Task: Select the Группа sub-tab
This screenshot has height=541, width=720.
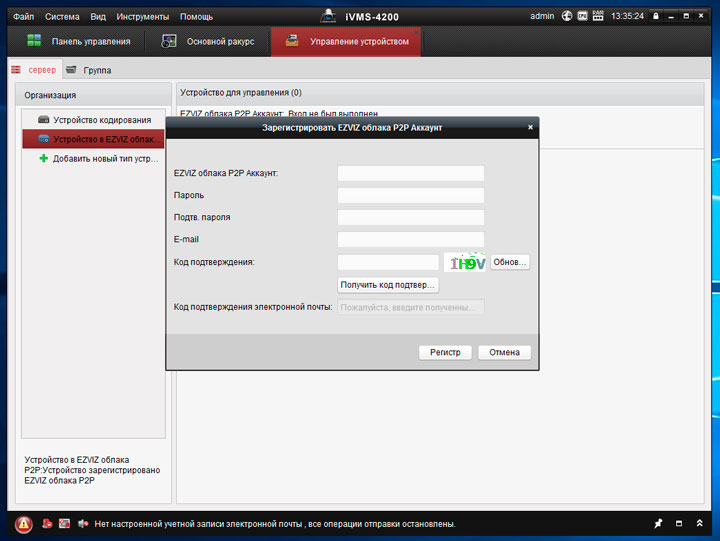Action: (x=89, y=70)
